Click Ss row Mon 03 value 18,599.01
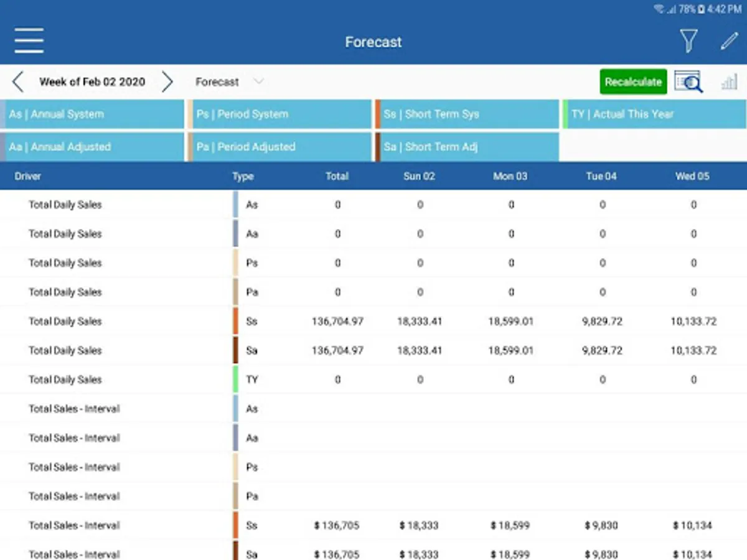 (x=510, y=322)
